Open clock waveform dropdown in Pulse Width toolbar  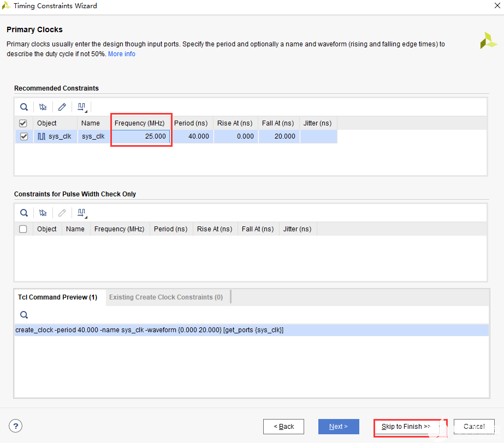(x=82, y=213)
